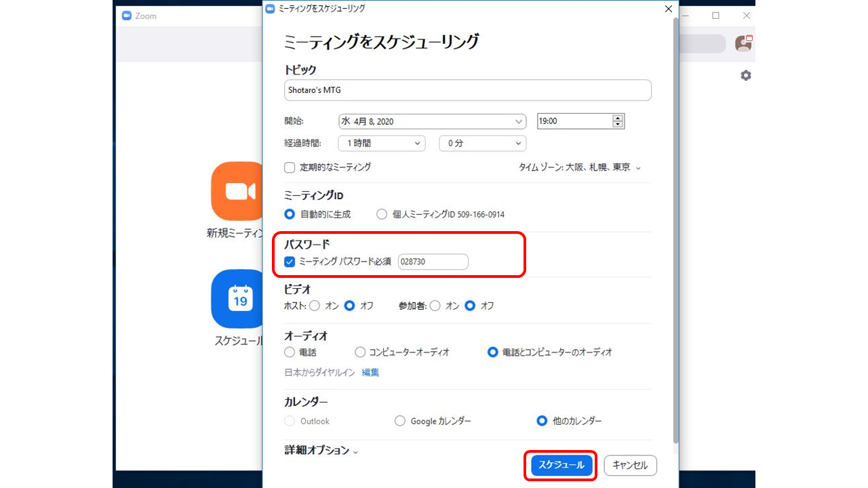
Task: Click the start time spinner arrows
Action: click(618, 121)
